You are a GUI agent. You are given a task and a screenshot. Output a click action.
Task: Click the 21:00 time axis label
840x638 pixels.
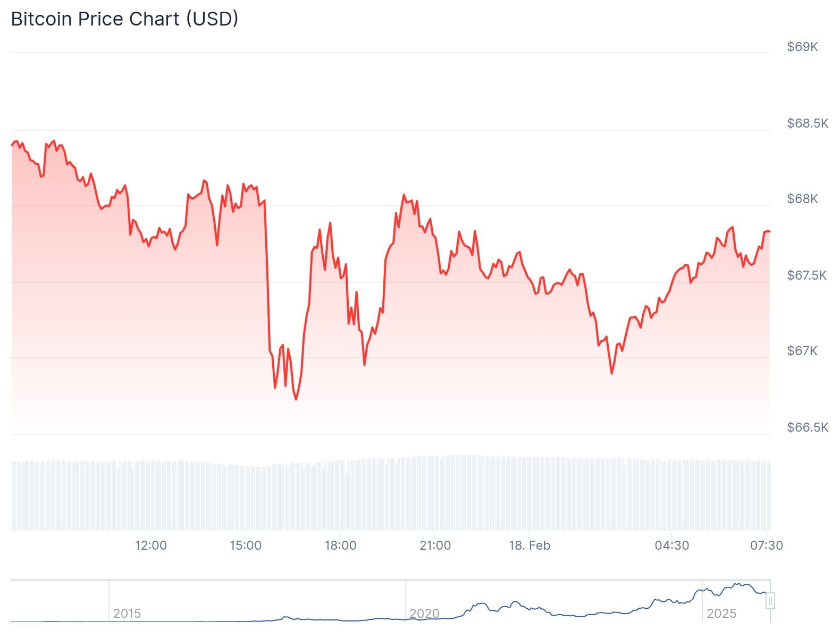click(435, 545)
